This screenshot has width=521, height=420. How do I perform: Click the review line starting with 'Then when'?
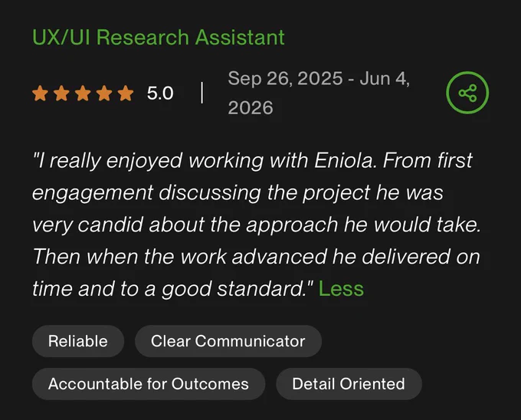click(256, 257)
